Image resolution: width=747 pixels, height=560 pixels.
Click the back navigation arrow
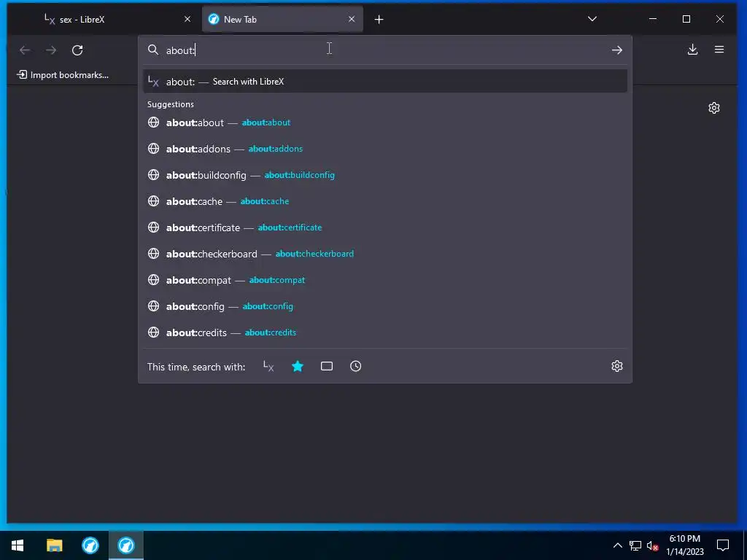tap(25, 50)
